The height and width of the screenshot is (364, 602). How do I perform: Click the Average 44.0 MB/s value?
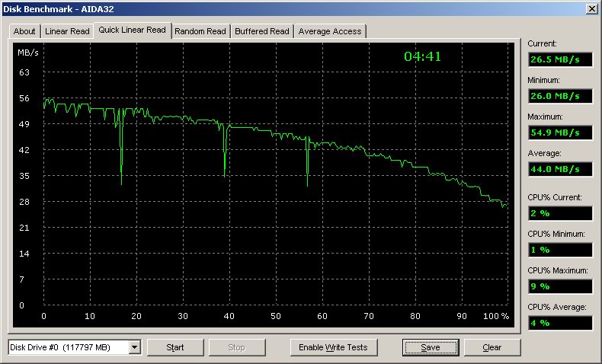click(560, 169)
